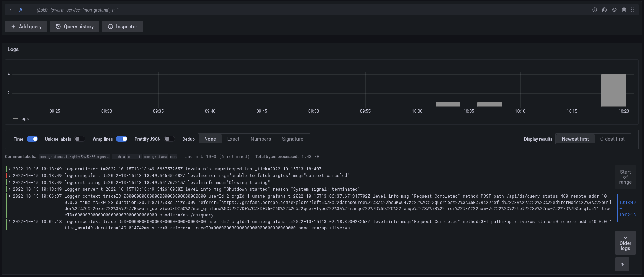Click the Start of range button
Viewport: 644px width, 277px height.
pyautogui.click(x=625, y=177)
